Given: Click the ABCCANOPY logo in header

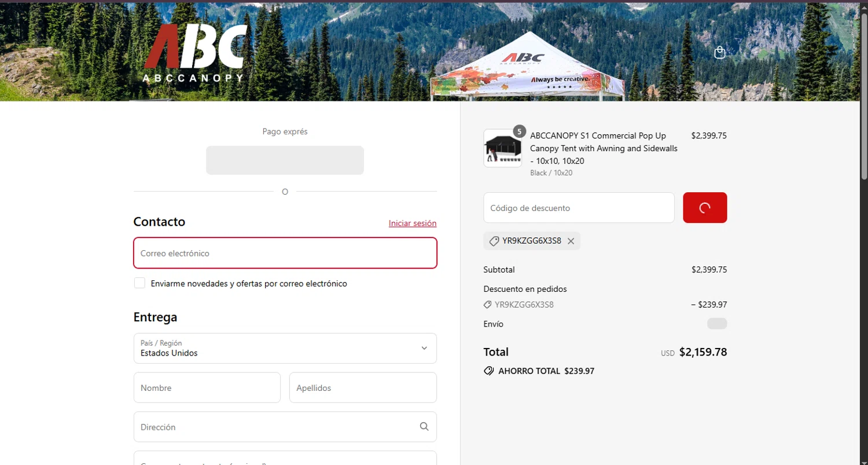Looking at the screenshot, I should (x=196, y=53).
